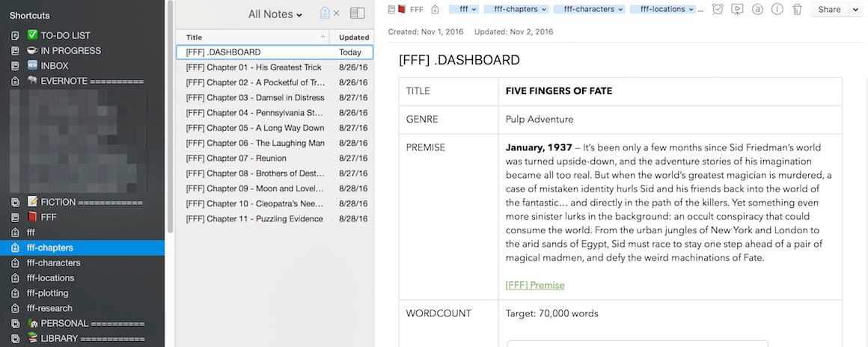Screen dimensions: 868x347
Task: Change the note list view layout icon
Action: click(x=357, y=13)
